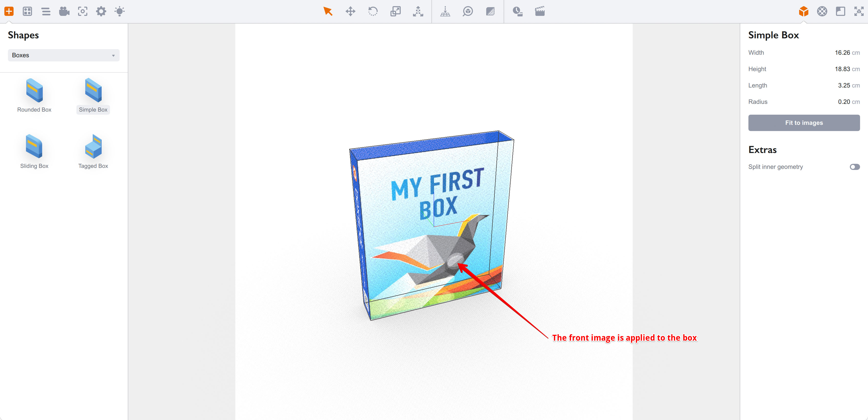Open the Boxes category dropdown
Viewport: 868px width, 420px height.
(63, 55)
